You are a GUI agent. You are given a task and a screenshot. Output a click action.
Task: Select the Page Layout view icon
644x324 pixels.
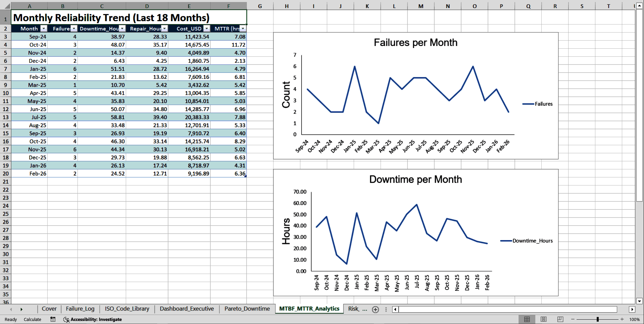[543, 319]
